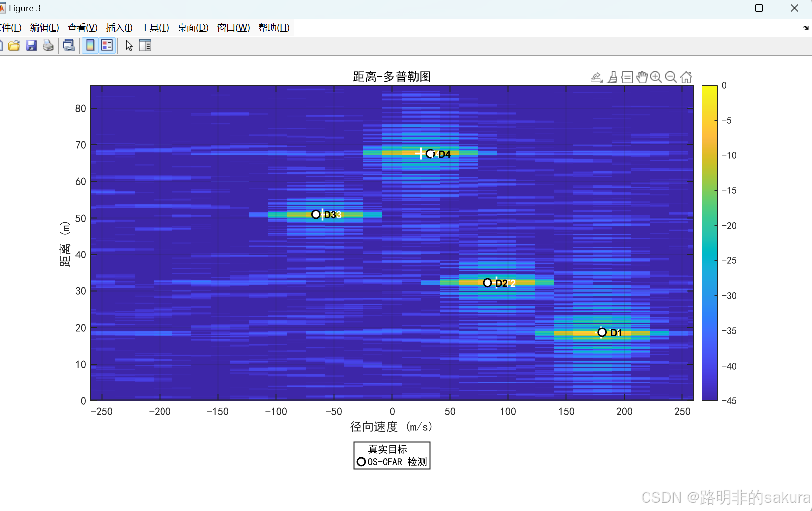Save the figure using floppy disk icon

click(31, 46)
